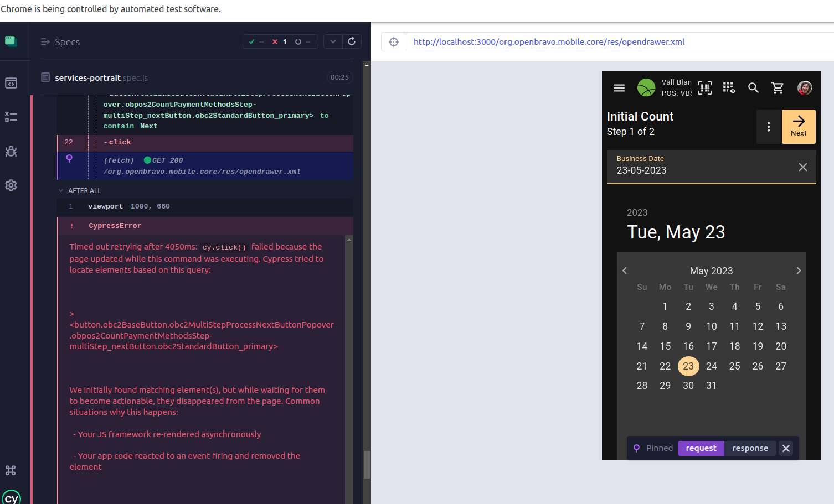Click the POS search magnifier icon
The image size is (834, 504).
click(x=753, y=88)
